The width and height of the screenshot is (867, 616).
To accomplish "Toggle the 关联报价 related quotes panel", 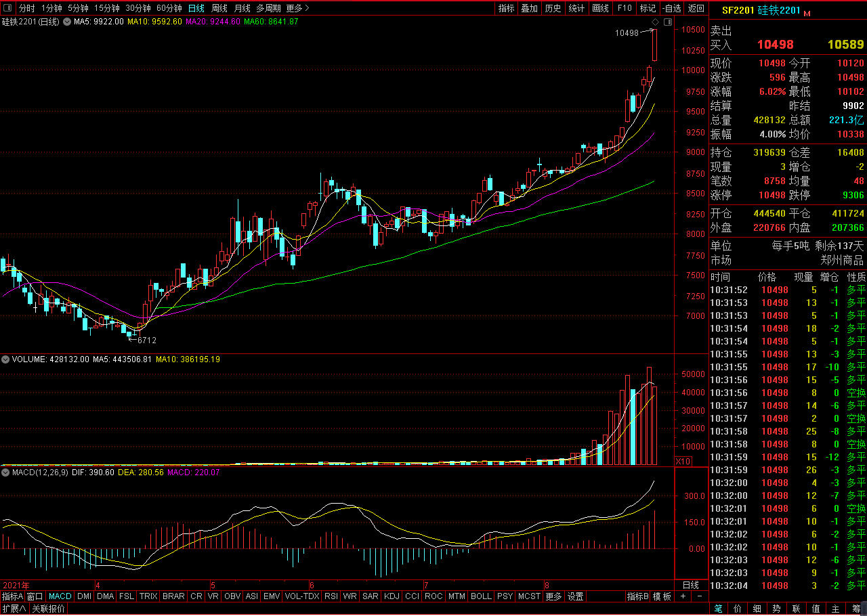I will (49, 609).
